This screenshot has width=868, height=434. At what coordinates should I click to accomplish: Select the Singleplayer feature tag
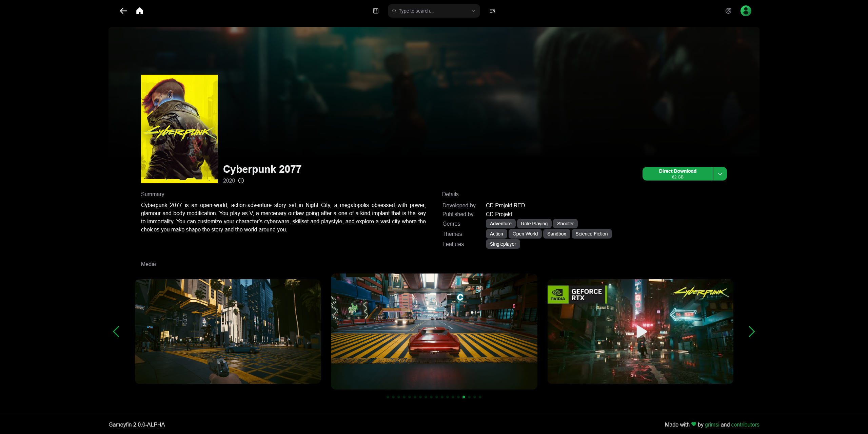pos(503,244)
